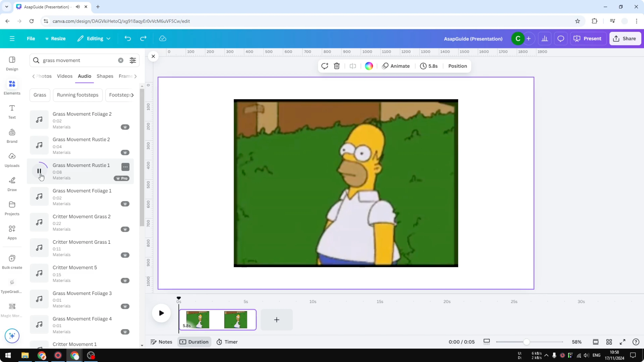The width and height of the screenshot is (644, 362).
Task: Click the Share button
Action: [625, 38]
